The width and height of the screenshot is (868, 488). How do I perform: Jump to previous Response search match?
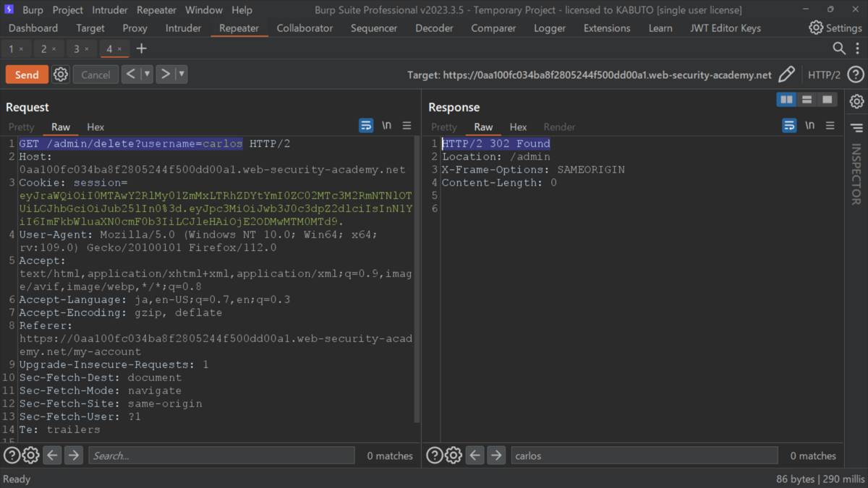[x=475, y=455]
